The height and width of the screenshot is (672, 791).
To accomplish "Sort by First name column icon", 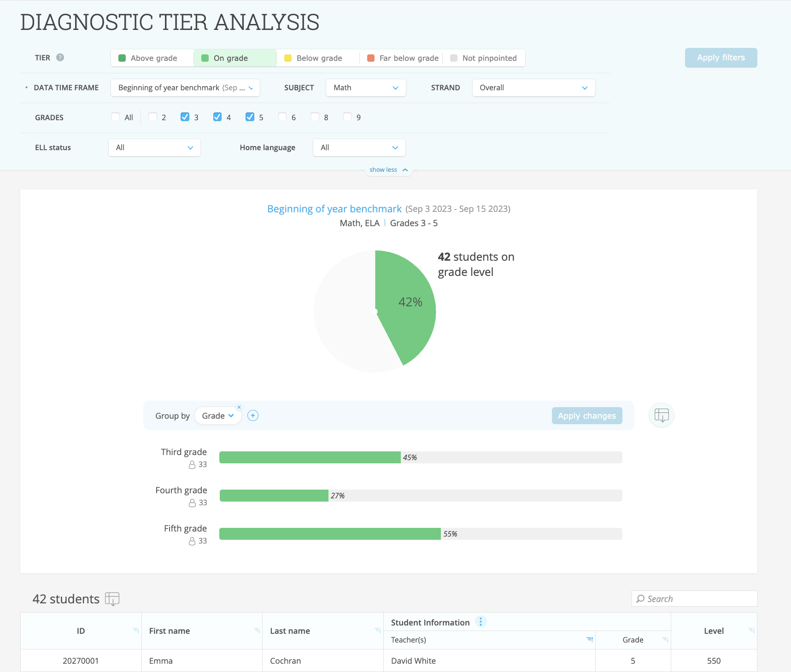I will [257, 631].
